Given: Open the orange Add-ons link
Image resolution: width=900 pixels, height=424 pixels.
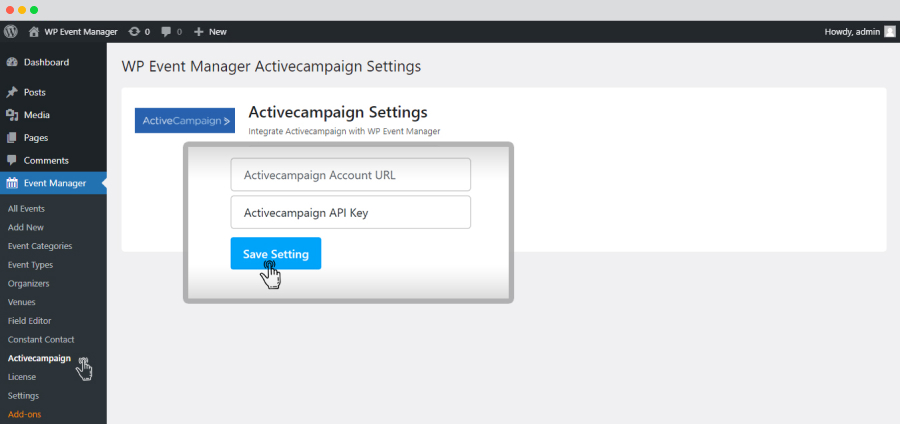Looking at the screenshot, I should click(x=25, y=414).
